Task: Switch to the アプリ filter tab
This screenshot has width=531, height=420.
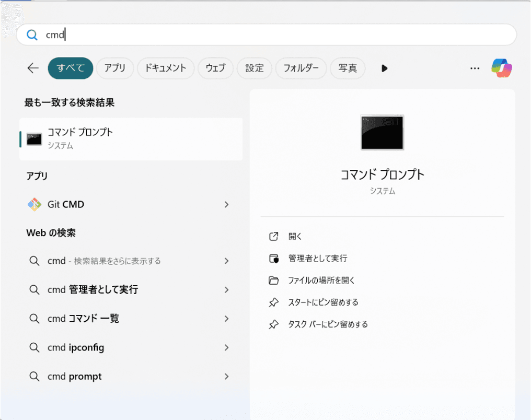Action: (x=114, y=68)
